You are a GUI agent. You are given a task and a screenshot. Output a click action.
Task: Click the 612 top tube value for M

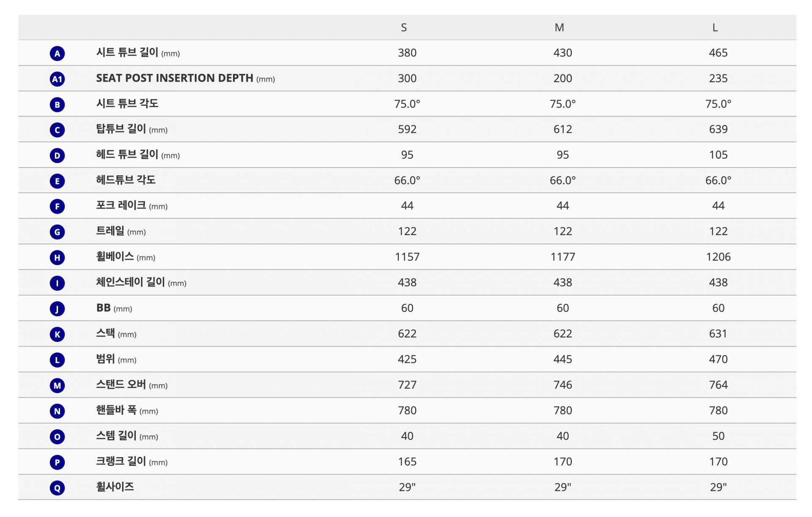click(563, 129)
